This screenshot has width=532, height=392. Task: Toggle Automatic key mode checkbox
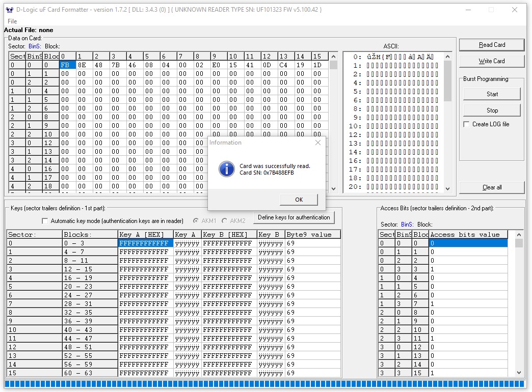(x=45, y=221)
